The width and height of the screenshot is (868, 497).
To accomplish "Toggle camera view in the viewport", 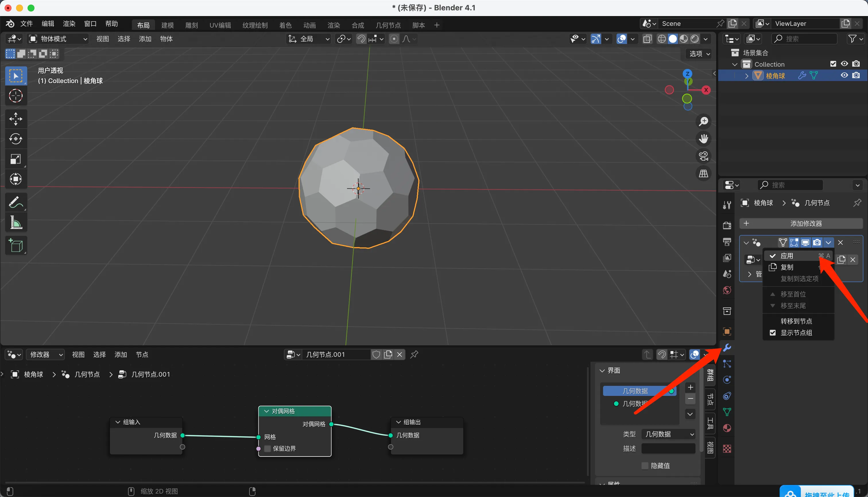I will (x=704, y=156).
